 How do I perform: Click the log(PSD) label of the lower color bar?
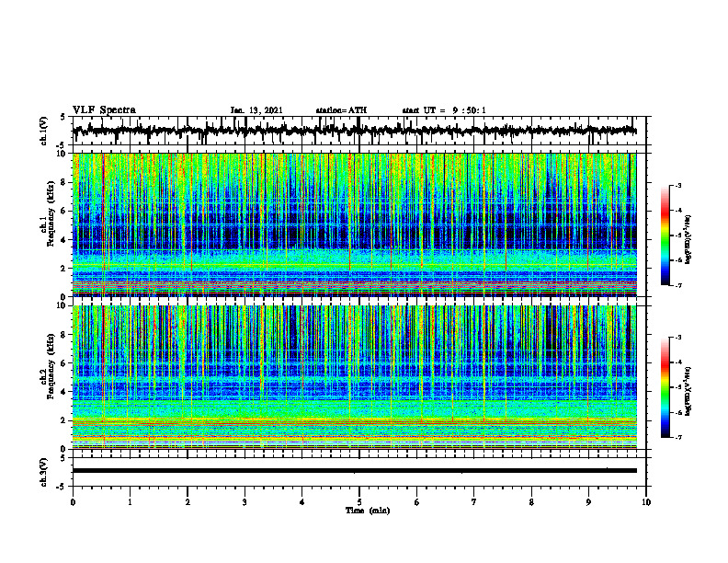coord(688,390)
